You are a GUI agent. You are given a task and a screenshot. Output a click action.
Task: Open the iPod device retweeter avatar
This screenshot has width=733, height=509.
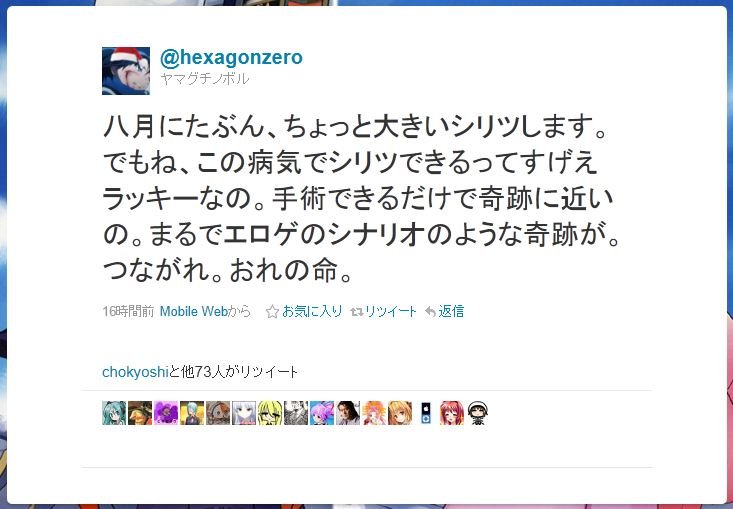tap(426, 413)
